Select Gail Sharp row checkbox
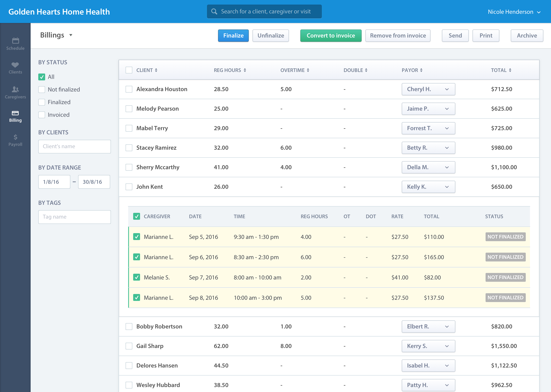 129,346
